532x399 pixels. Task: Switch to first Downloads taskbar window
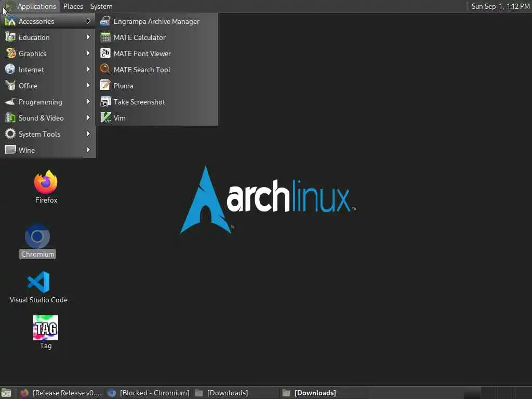pyautogui.click(x=235, y=393)
